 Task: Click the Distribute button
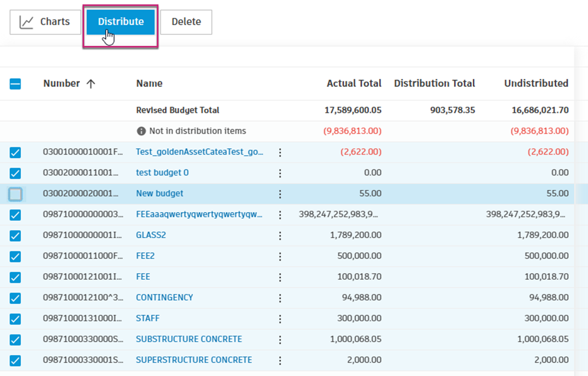(x=121, y=22)
